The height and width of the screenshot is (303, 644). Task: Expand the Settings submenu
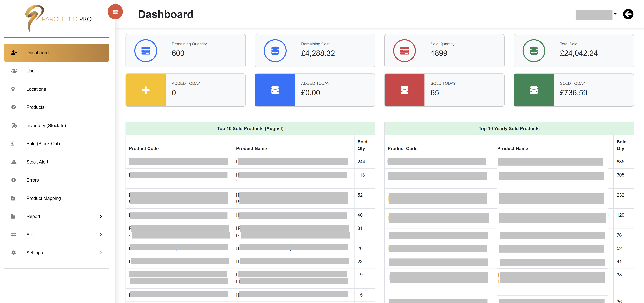click(101, 253)
